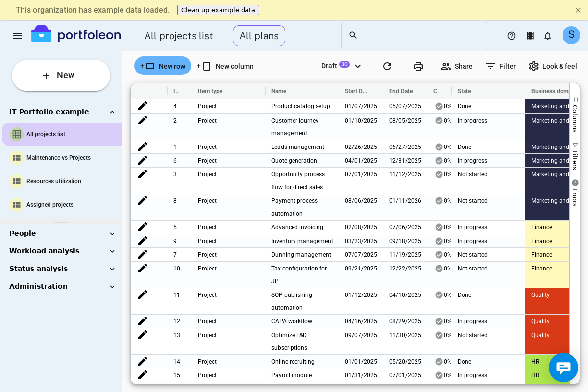Edit the Inventory management row

click(x=143, y=241)
